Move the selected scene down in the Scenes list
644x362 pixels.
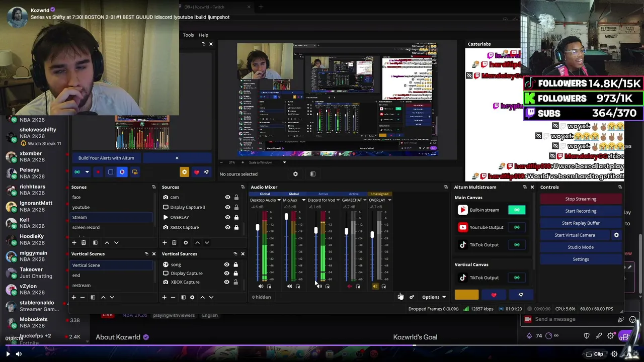116,243
